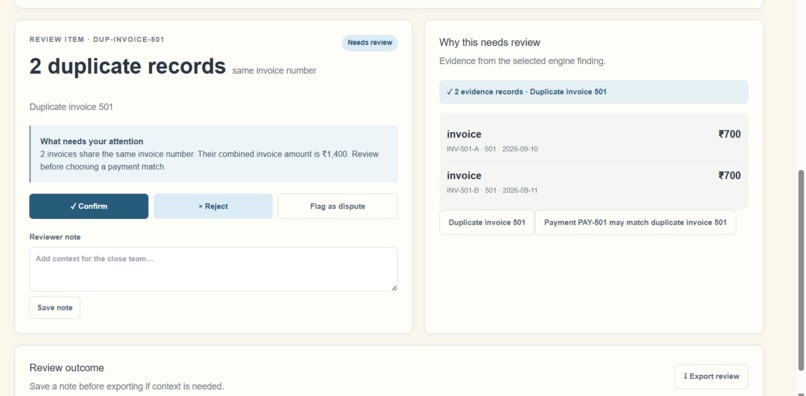Click 'Save a note before exporting' hint text

[126, 386]
